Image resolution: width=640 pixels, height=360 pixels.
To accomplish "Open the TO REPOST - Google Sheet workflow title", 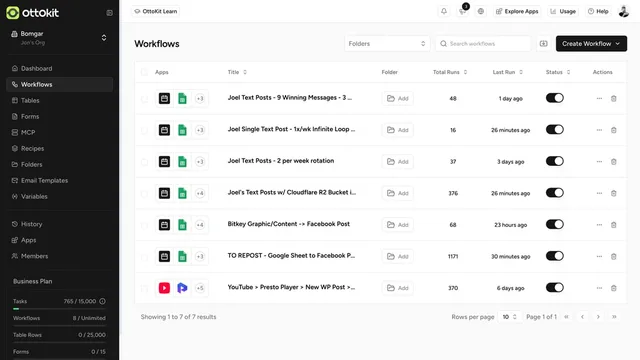I will [291, 256].
